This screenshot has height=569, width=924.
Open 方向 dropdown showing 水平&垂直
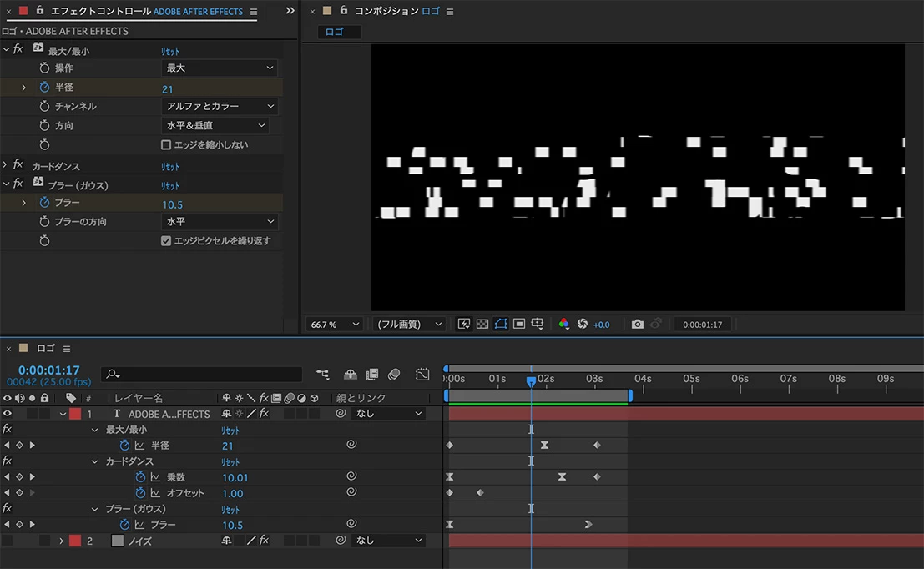215,125
